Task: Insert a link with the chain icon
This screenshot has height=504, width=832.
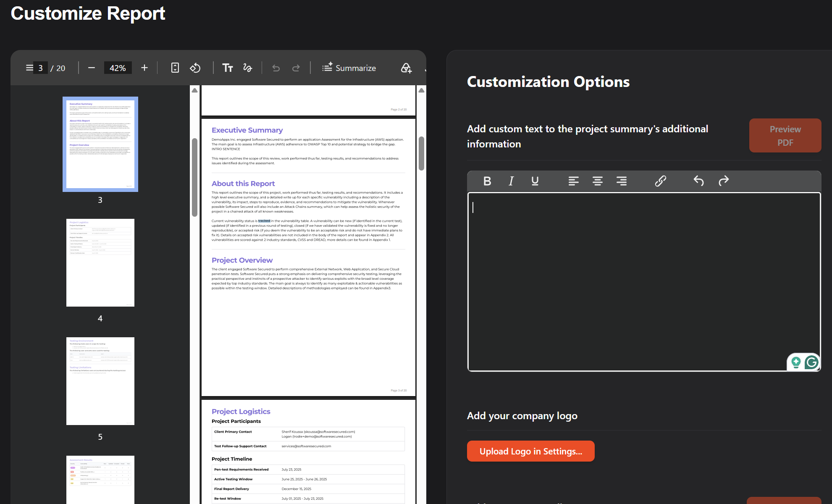Action: pos(661,181)
